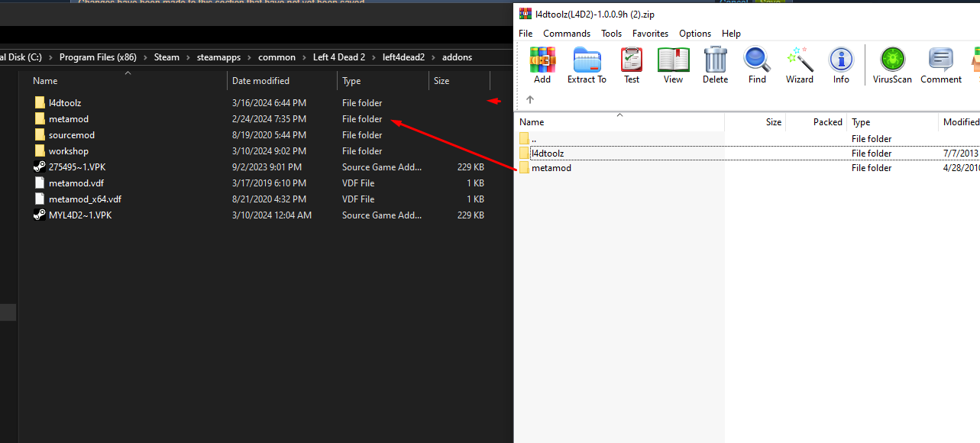980x443 pixels.
Task: Click Program Files (x86) breadcrumb
Action: pos(98,57)
